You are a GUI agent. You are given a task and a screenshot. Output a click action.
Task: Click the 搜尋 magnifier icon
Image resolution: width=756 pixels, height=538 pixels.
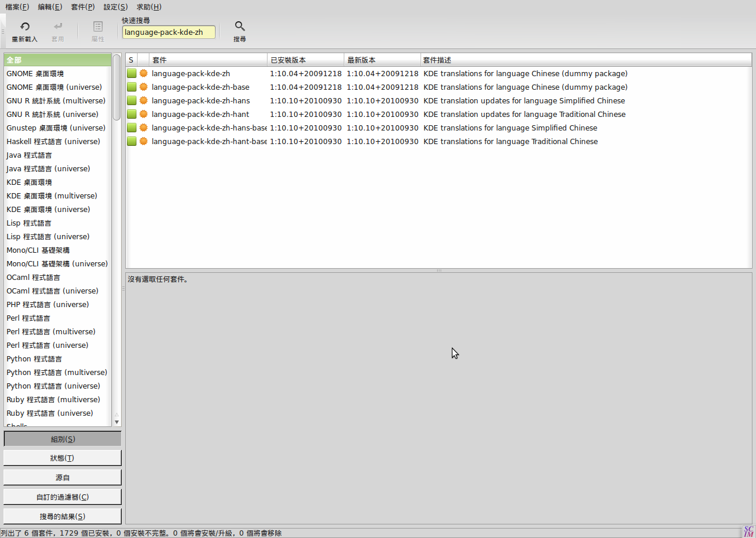pos(240,26)
